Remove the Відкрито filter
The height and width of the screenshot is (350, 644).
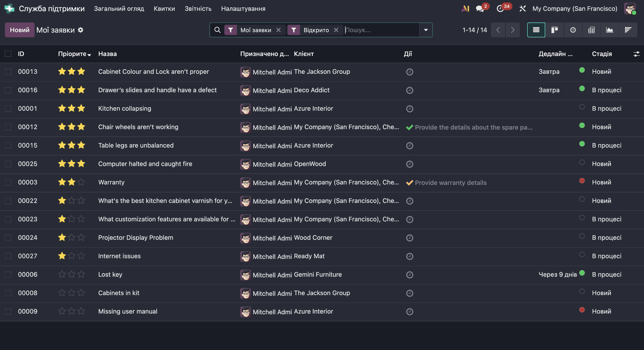coord(336,30)
